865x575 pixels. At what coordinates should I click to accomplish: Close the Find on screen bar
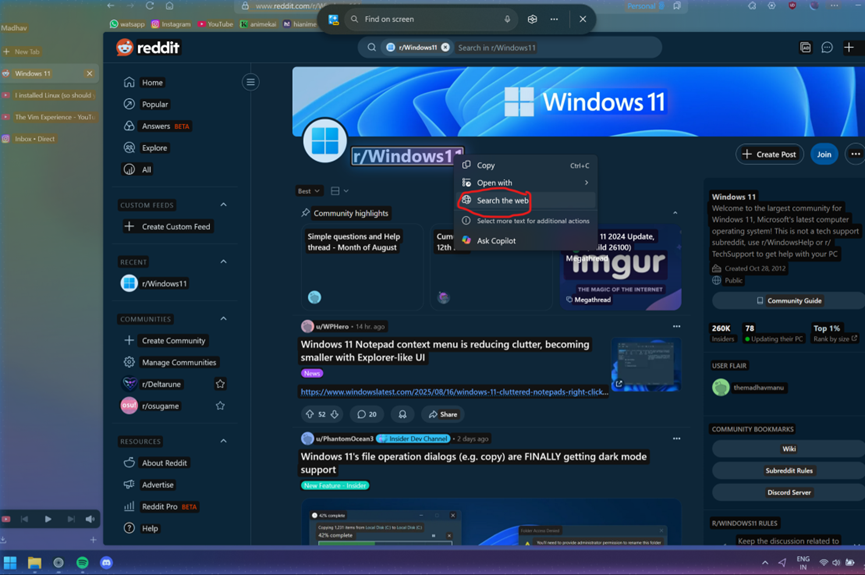click(x=583, y=19)
